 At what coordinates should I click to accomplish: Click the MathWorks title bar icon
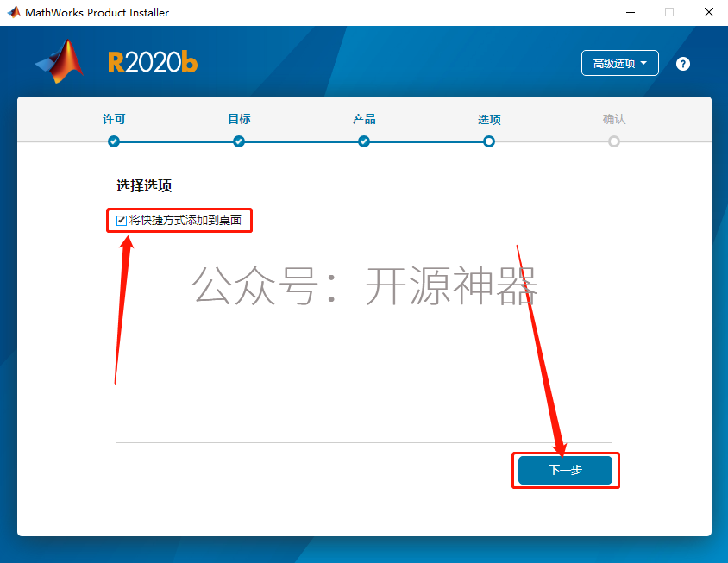(14, 12)
